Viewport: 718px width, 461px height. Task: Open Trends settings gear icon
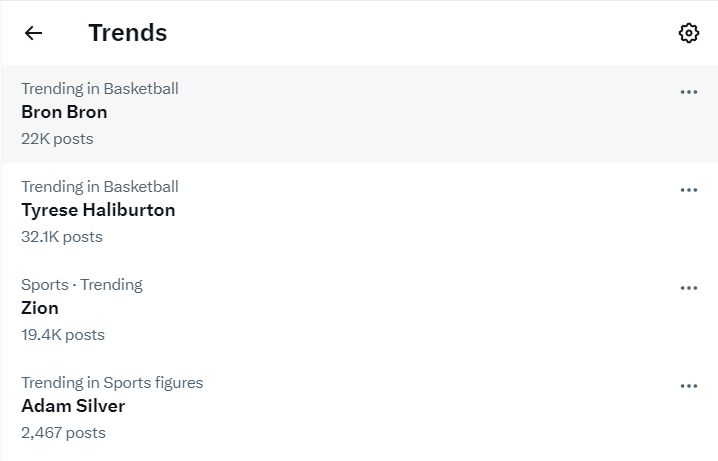688,33
